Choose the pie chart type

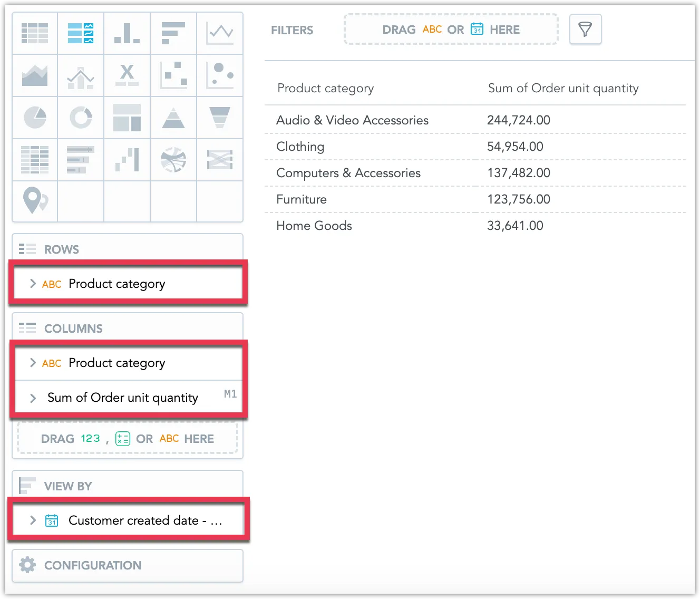(x=34, y=118)
